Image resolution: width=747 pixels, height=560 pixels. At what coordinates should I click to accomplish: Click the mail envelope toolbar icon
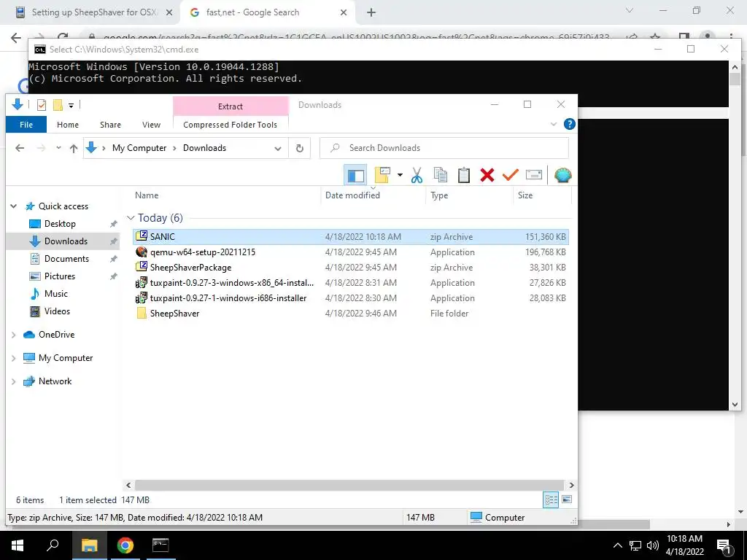533,175
